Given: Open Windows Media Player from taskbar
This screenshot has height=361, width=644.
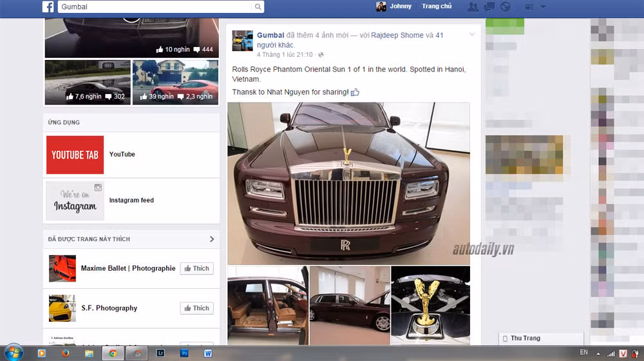Looking at the screenshot, I should pos(41,353).
